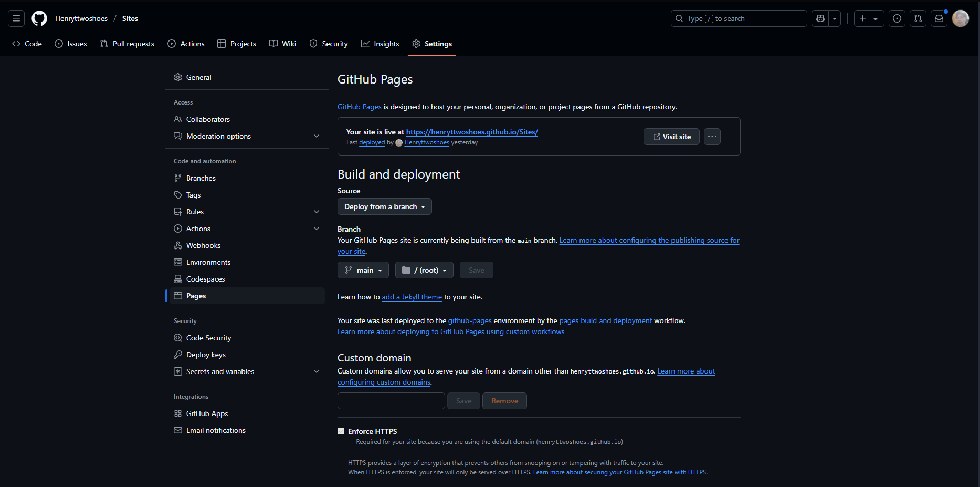Open Copilot chat icon

pyautogui.click(x=820, y=18)
